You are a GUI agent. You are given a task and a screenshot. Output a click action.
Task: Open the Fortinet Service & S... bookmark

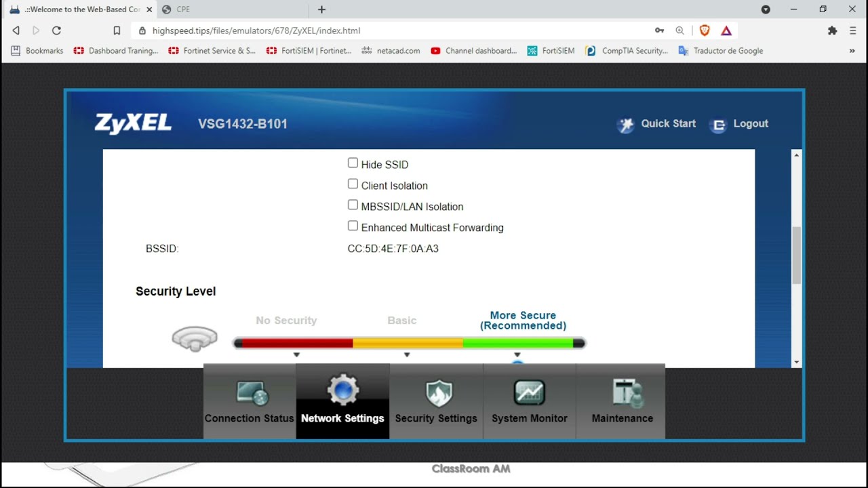pos(212,51)
